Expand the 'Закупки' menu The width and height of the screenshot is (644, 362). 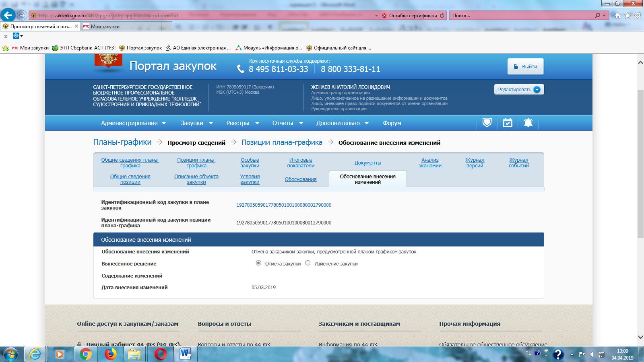(196, 123)
